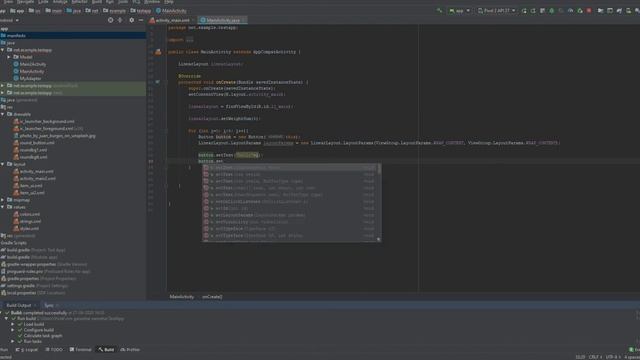
Task: Open the Refactor menu
Action: (79, 2)
